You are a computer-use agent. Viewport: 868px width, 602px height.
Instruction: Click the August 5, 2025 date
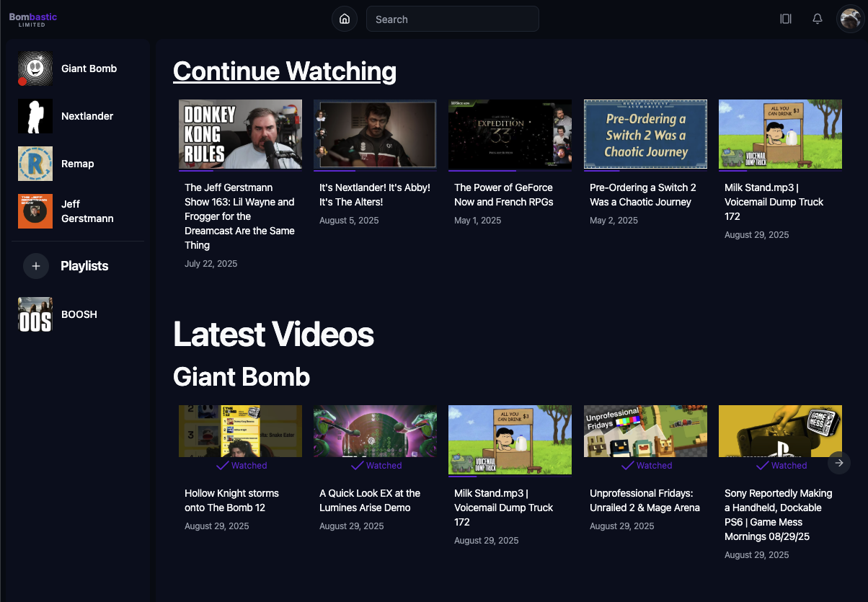(x=349, y=221)
